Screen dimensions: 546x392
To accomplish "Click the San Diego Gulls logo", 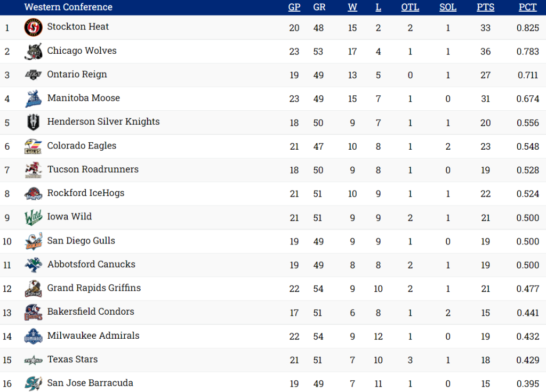I will pyautogui.click(x=34, y=241).
